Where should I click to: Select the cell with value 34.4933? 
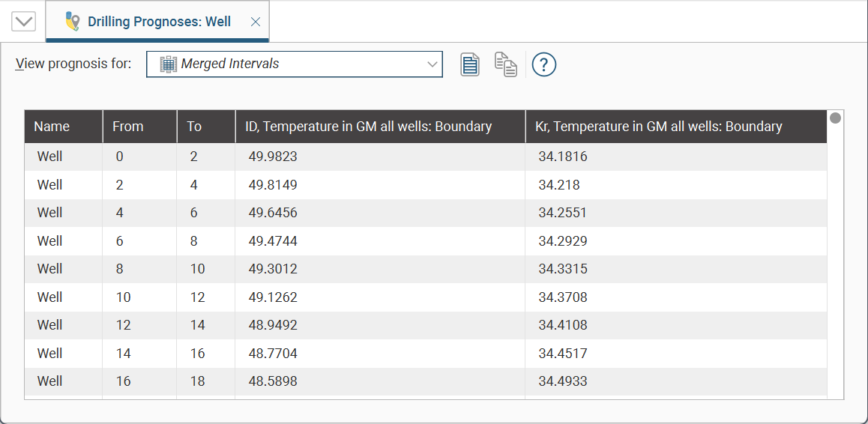click(562, 381)
